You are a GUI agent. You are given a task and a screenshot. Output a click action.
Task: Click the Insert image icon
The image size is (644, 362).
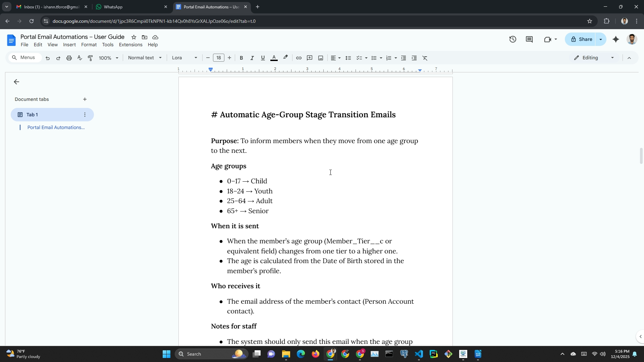coord(321,58)
